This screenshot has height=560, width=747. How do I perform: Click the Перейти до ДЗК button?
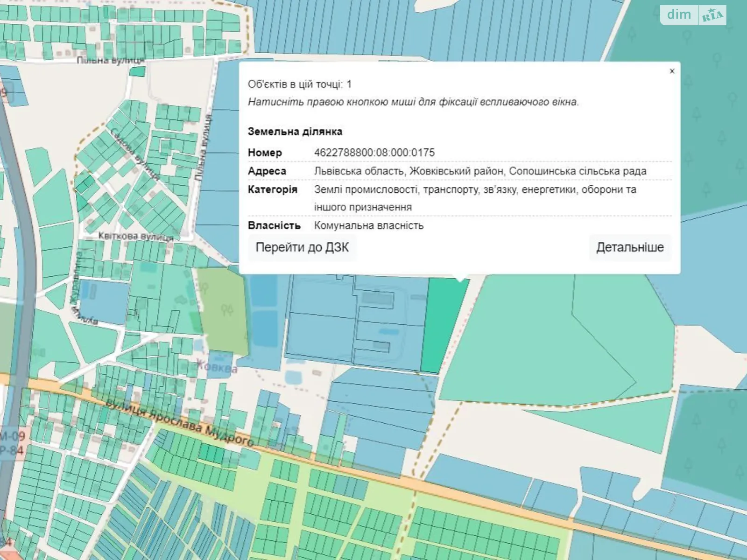pos(302,247)
